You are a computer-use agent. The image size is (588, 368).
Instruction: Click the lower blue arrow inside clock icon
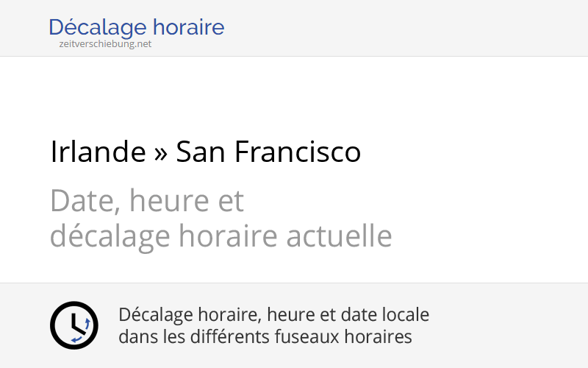76,340
